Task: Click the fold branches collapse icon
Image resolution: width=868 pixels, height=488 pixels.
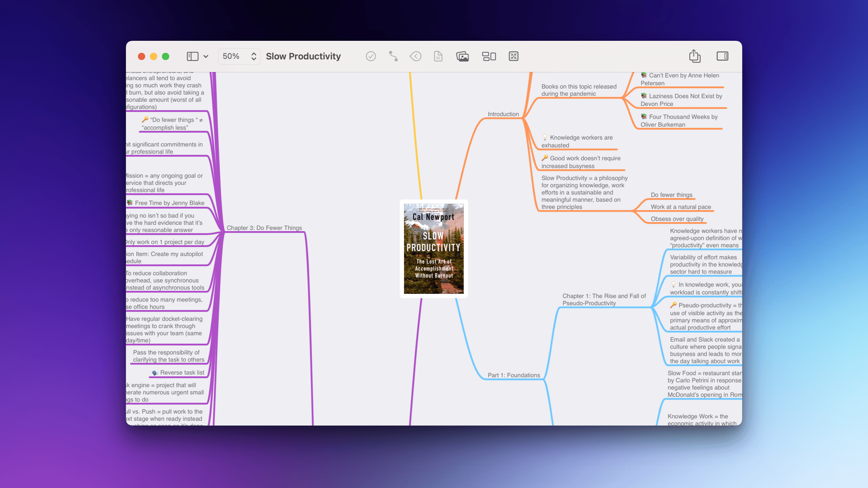Action: (x=514, y=56)
